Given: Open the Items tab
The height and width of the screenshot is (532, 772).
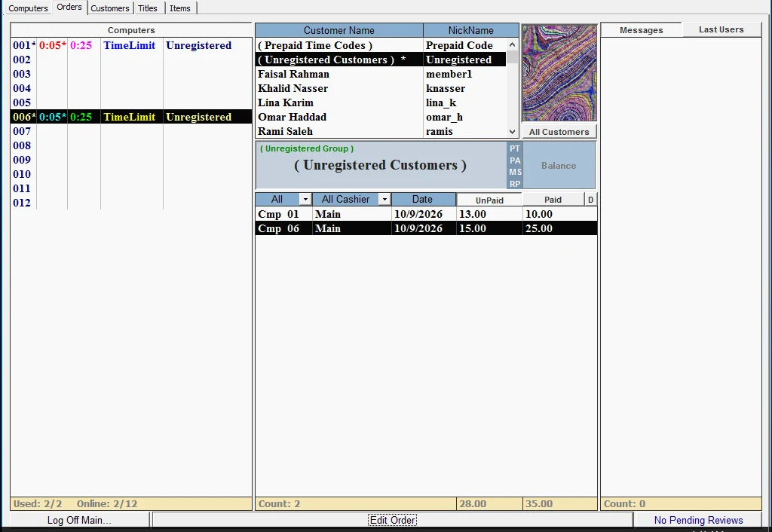Looking at the screenshot, I should click(x=180, y=8).
